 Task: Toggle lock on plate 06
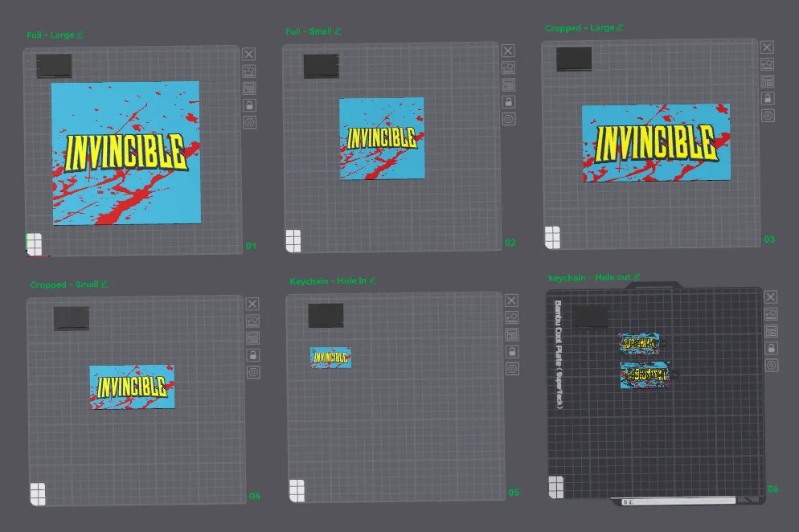772,348
